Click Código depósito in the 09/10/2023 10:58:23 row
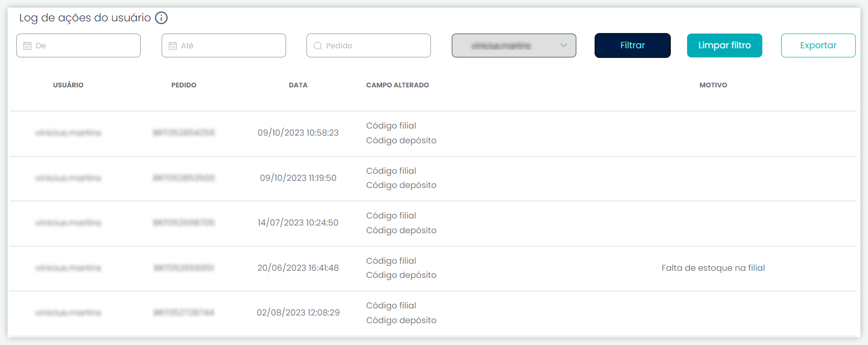868x345 pixels. [x=401, y=140]
